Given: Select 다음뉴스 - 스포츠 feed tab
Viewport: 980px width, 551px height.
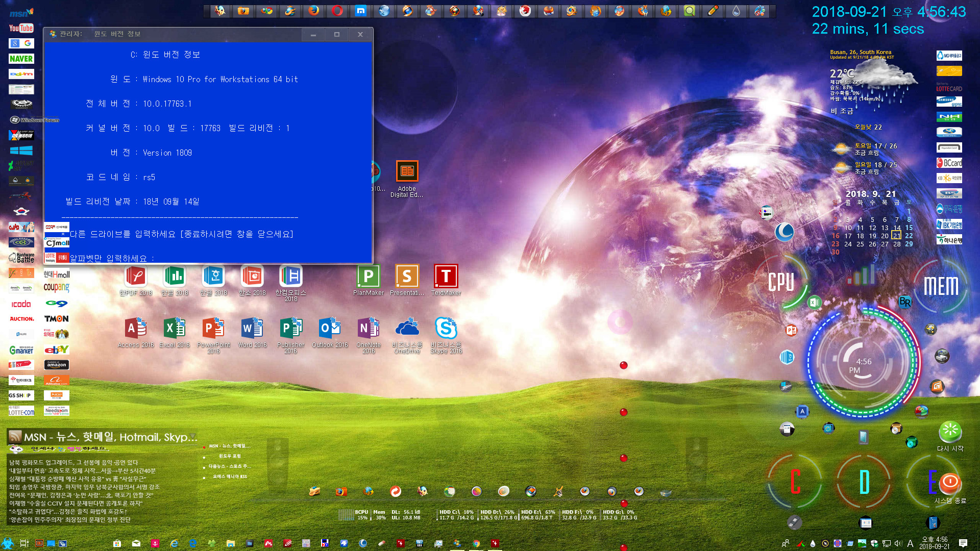Looking at the screenshot, I should pos(229,466).
